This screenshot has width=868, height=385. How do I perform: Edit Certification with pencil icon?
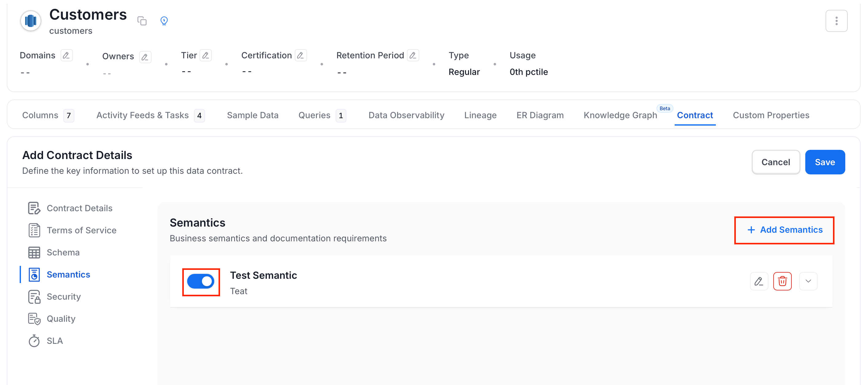pos(301,55)
